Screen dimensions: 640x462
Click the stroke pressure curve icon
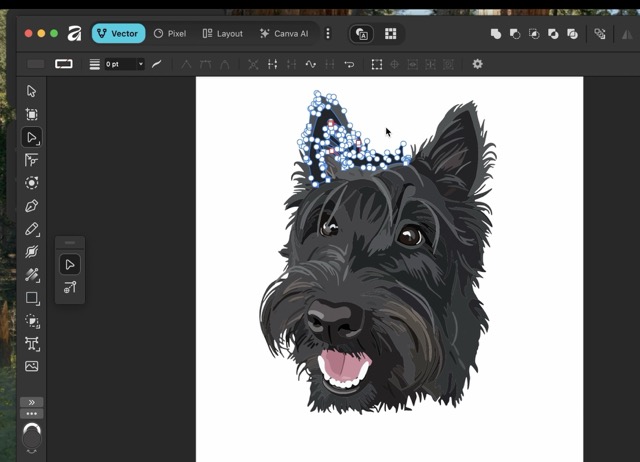[x=157, y=64]
